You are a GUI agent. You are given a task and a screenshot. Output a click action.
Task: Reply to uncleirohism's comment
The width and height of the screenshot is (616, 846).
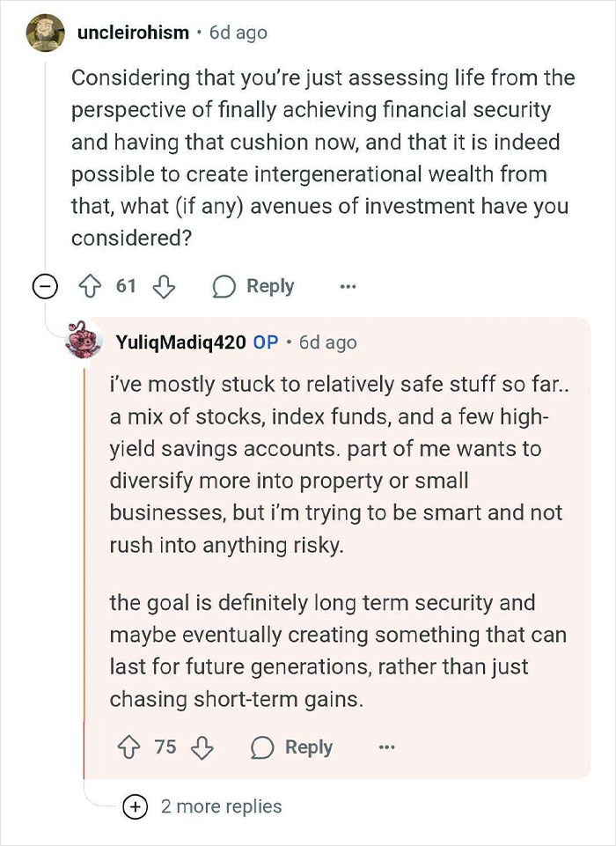point(253,287)
